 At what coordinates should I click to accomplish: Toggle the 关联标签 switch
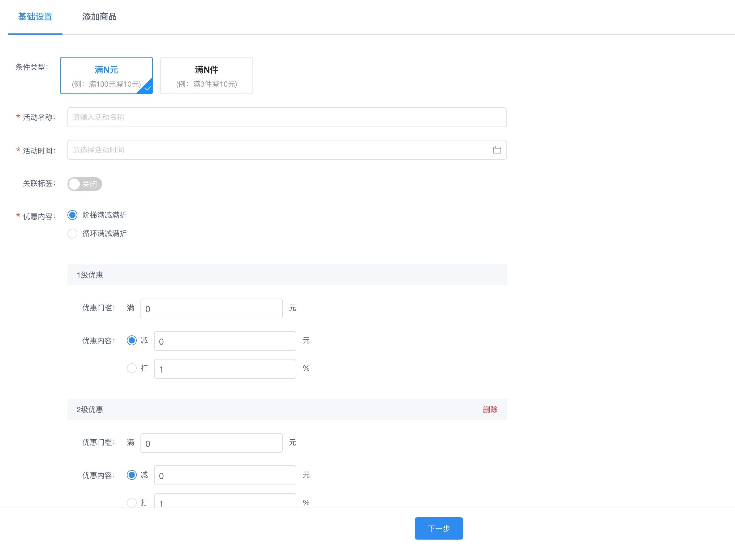click(x=85, y=184)
